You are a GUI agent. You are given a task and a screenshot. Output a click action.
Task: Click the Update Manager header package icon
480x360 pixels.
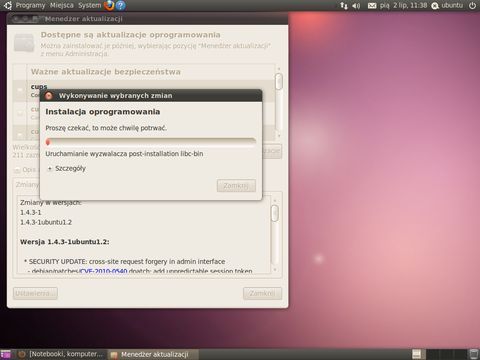point(24,43)
